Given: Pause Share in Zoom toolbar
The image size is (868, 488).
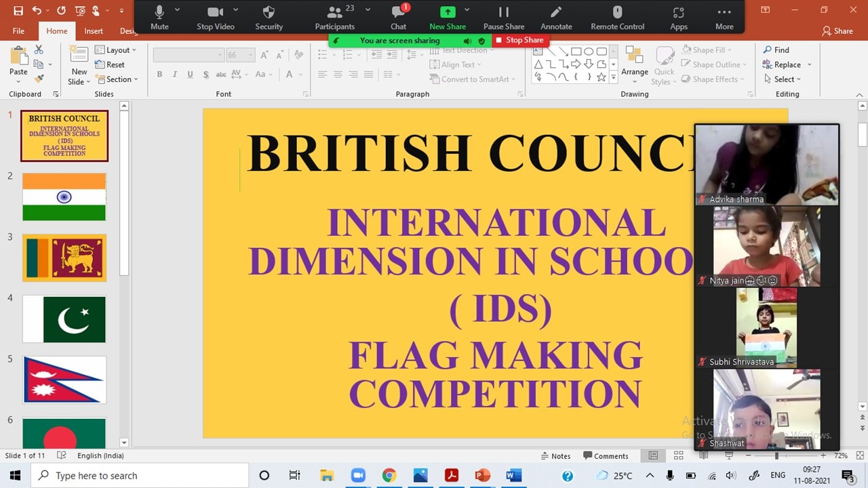Looking at the screenshot, I should (504, 18).
